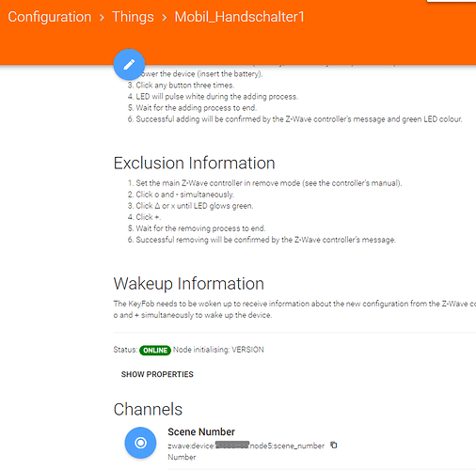This screenshot has width=476, height=470.
Task: Click the breadcrumb chevron after Things
Action: click(165, 18)
